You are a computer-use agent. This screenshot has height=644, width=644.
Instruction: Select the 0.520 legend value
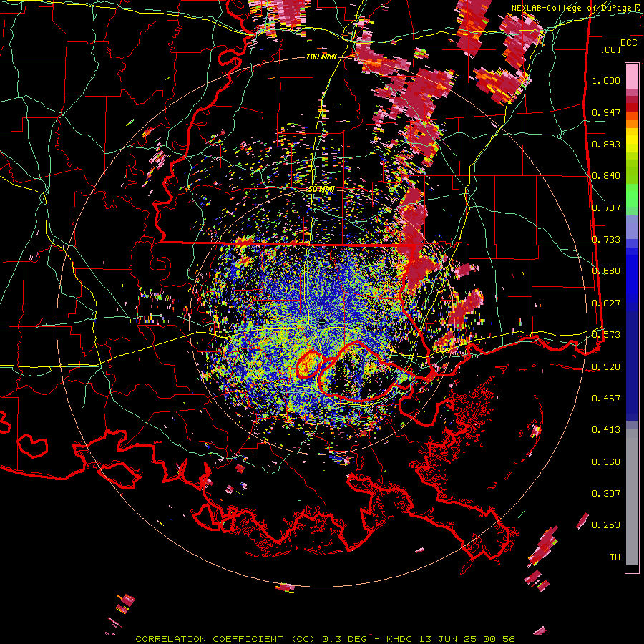pos(606,366)
